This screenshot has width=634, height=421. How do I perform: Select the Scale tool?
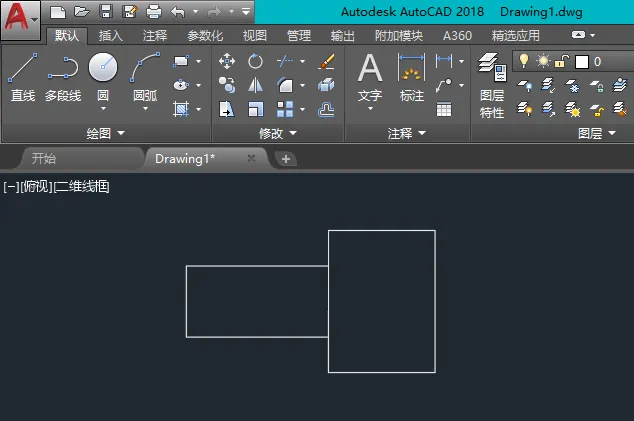coord(255,109)
